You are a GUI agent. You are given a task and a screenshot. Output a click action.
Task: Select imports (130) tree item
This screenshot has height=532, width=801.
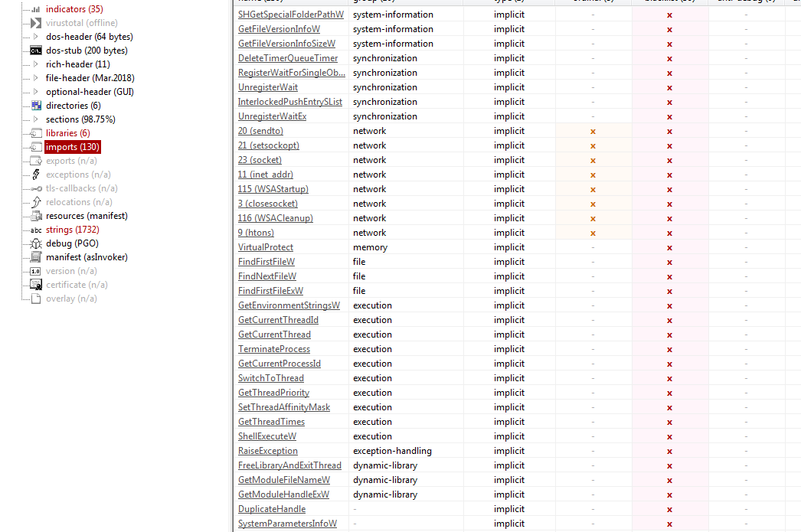(x=73, y=147)
